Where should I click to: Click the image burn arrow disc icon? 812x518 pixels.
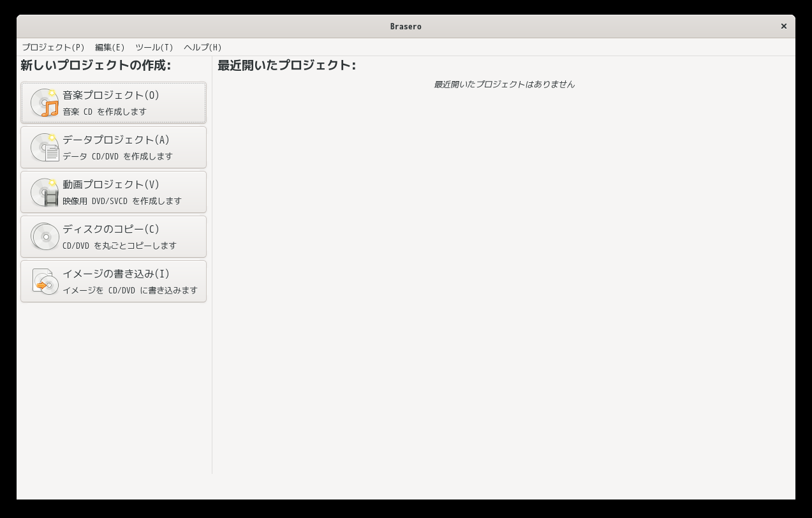click(45, 281)
